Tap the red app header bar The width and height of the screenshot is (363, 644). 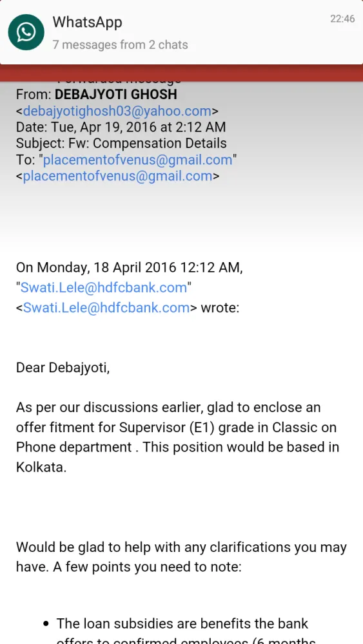pyautogui.click(x=181, y=73)
